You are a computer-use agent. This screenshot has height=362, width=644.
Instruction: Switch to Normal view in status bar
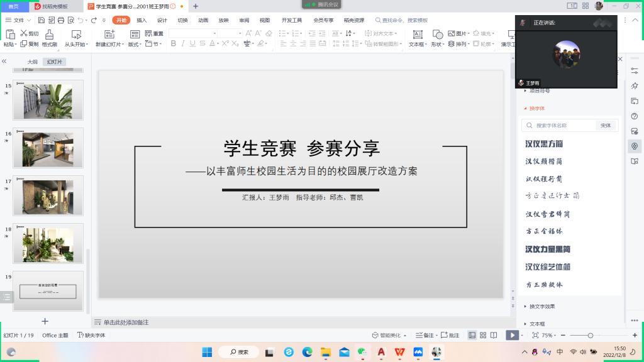(x=472, y=336)
